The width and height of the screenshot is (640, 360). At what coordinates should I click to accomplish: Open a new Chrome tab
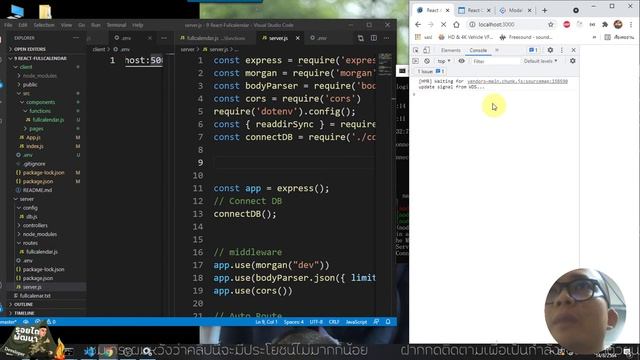click(544, 10)
